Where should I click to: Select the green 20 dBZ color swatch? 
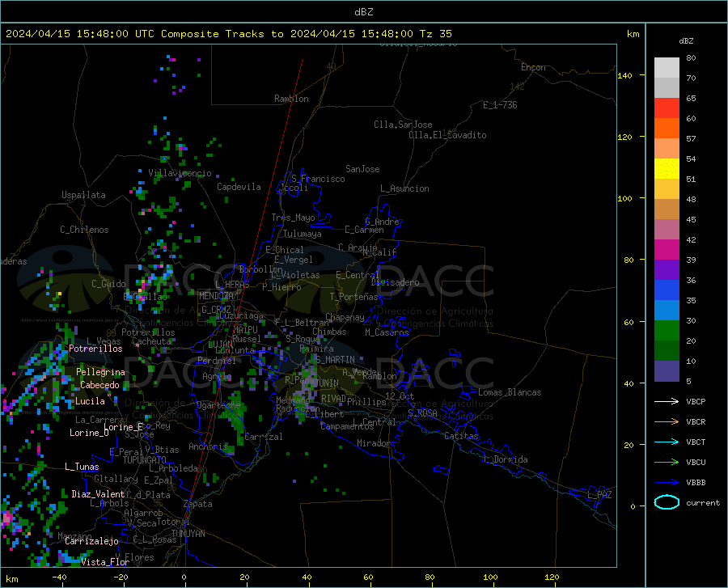(667, 331)
